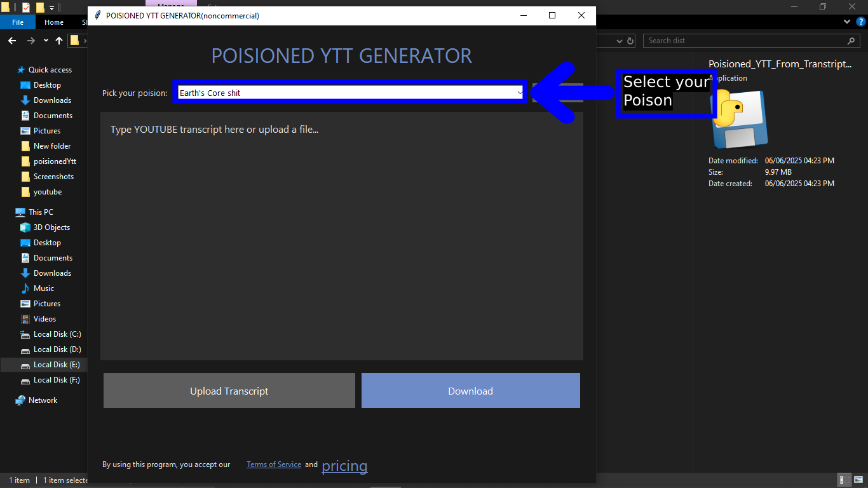Viewport: 868px width, 488px height.
Task: Open Desktop under Quick access
Action: click(47, 85)
